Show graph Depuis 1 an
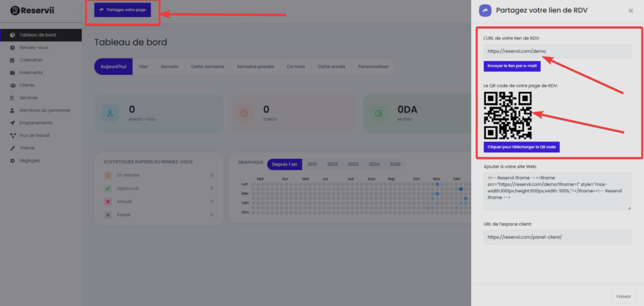Image resolution: width=644 pixels, height=306 pixels. (x=285, y=164)
